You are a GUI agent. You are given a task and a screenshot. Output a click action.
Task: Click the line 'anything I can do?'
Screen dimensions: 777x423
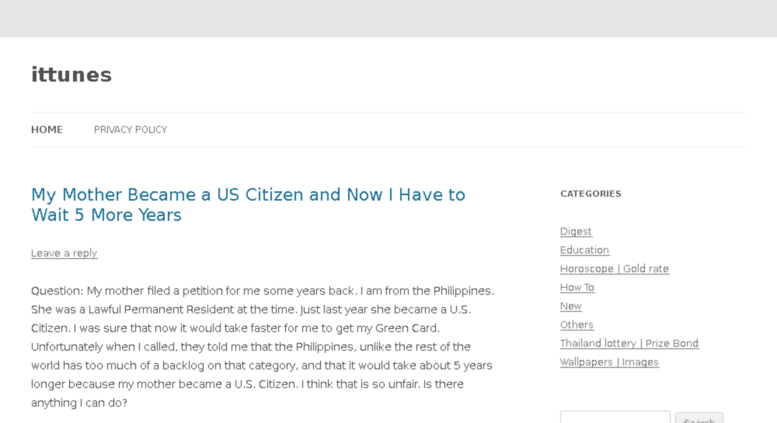(79, 403)
